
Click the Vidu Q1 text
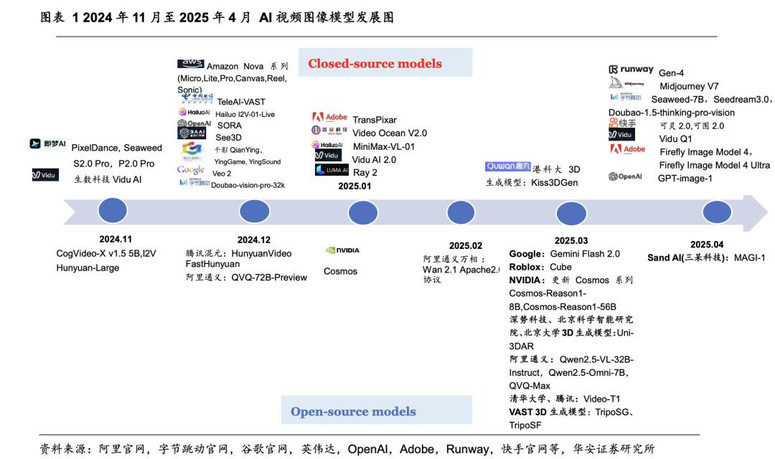(675, 139)
